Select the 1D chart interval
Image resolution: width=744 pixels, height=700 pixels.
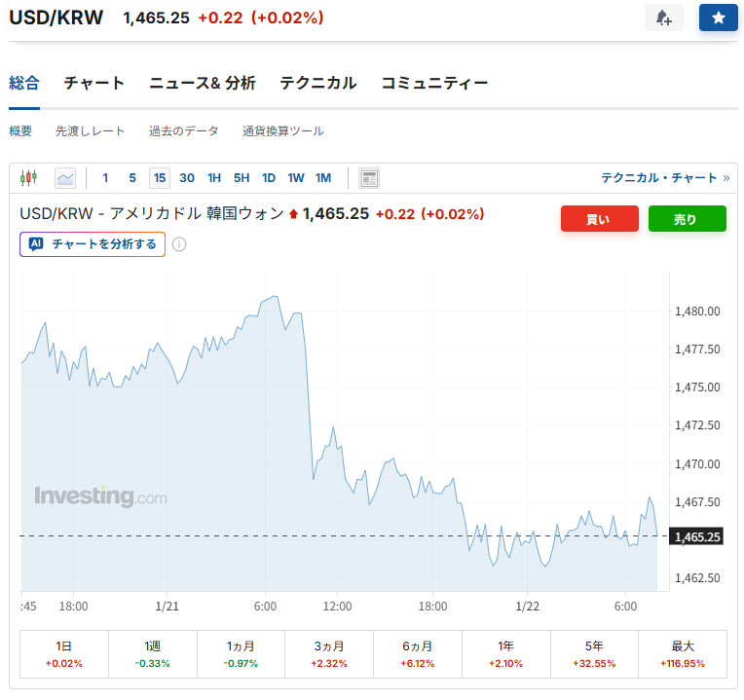click(x=269, y=178)
